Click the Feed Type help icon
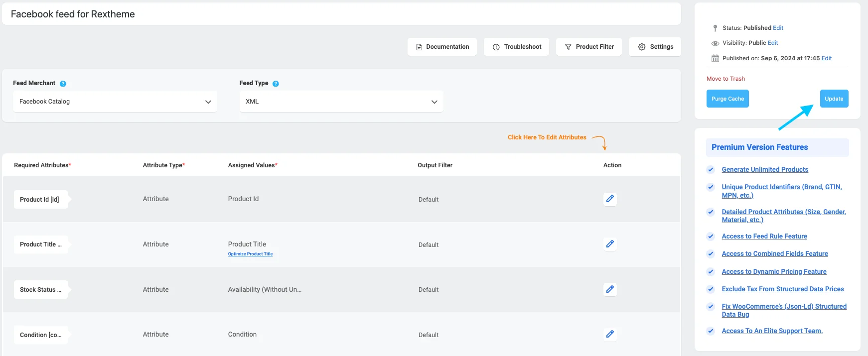The width and height of the screenshot is (868, 356). pos(276,84)
